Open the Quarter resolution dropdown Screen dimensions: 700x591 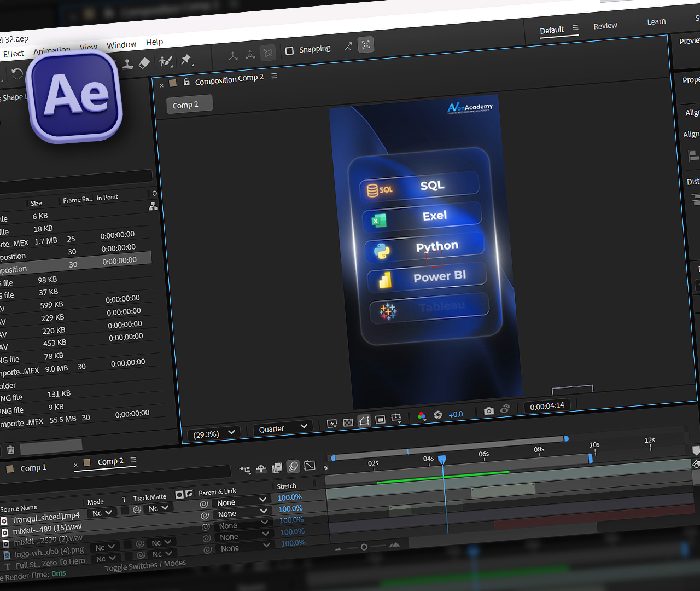282,428
